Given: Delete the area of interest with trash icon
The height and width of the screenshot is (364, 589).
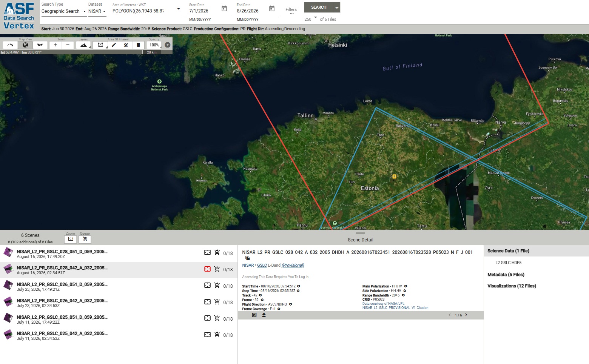Looking at the screenshot, I should [x=138, y=45].
